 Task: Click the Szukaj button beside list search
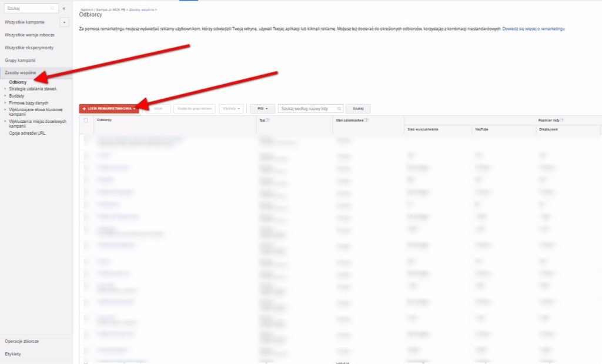[358, 109]
